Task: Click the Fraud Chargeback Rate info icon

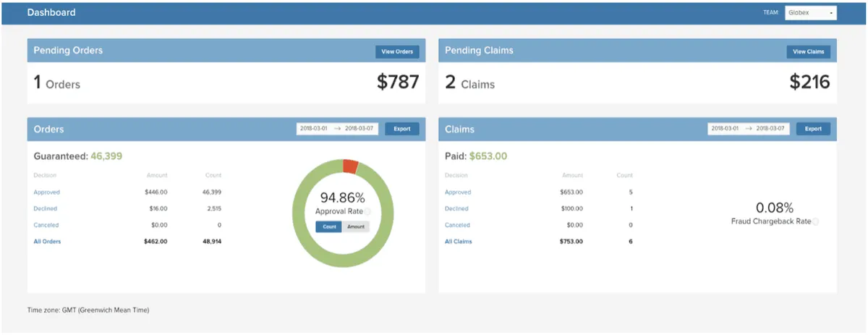Action: pyautogui.click(x=815, y=222)
